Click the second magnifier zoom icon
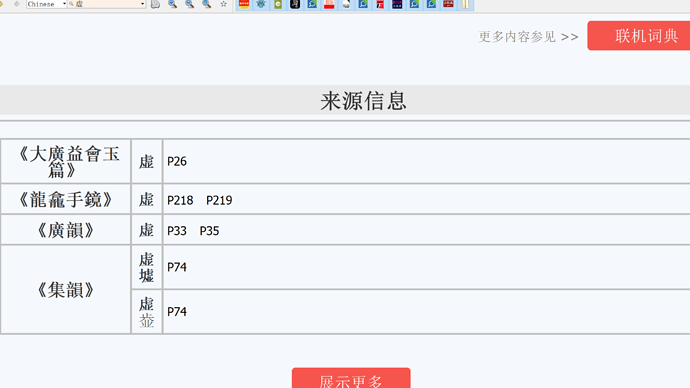The height and width of the screenshot is (388, 690). [190, 4]
